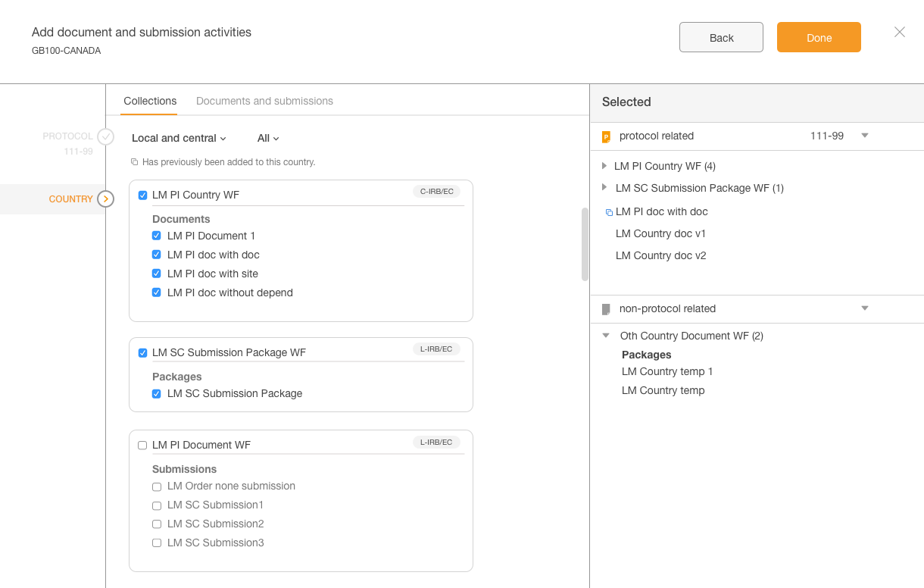Click the gray non-protocol related document icon

pyautogui.click(x=606, y=309)
